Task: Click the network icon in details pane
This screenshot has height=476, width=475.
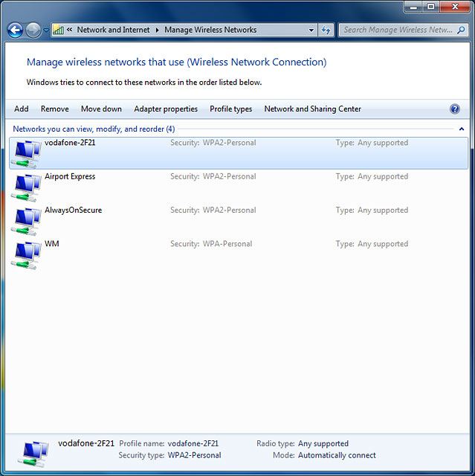Action: pyautogui.click(x=33, y=454)
